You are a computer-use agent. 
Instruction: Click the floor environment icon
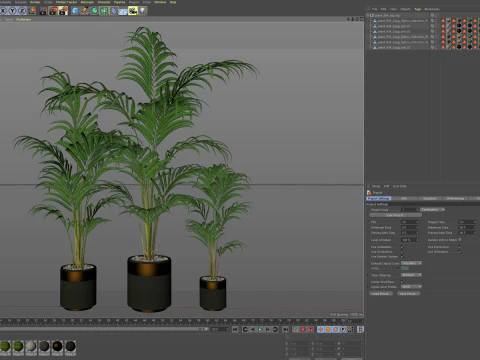pyautogui.click(x=123, y=11)
